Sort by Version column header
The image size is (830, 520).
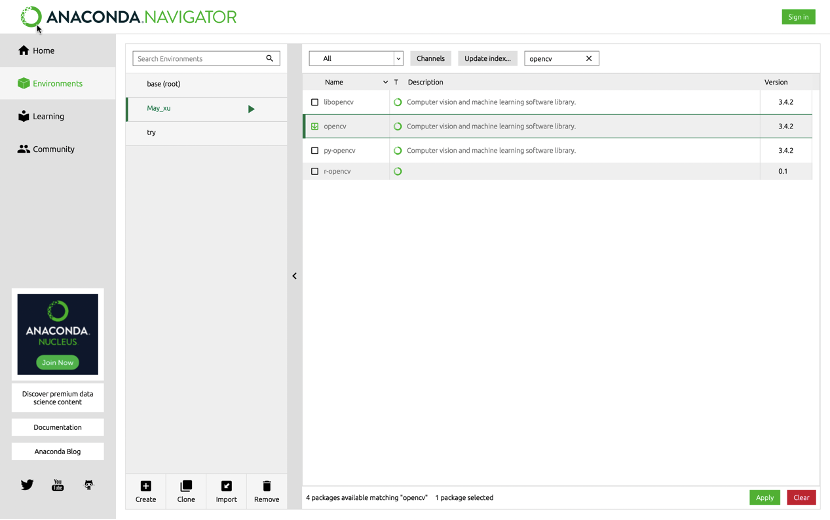(x=776, y=82)
